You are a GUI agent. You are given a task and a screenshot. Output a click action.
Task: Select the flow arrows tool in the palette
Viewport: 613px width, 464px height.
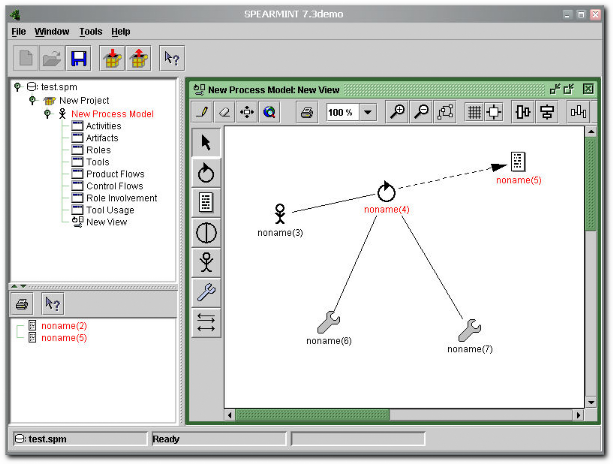(206, 321)
